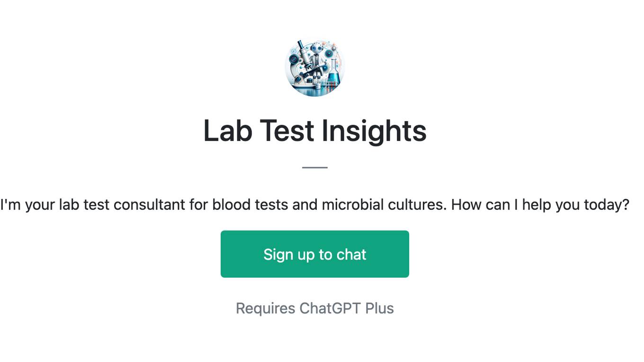Click the Requires ChatGPT Plus text
This screenshot has width=644, height=362.
315,308
